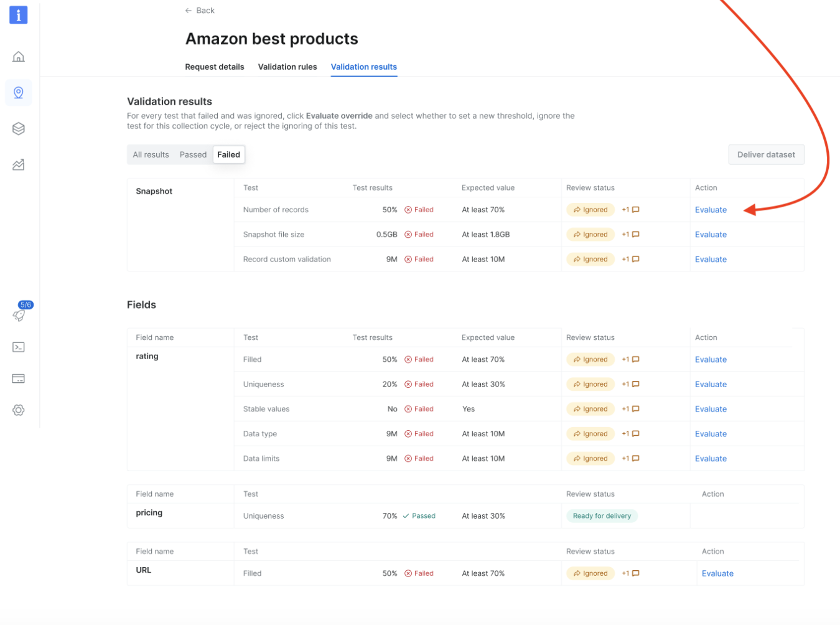
Task: Open the stacked layers datasets icon
Action: [x=19, y=129]
